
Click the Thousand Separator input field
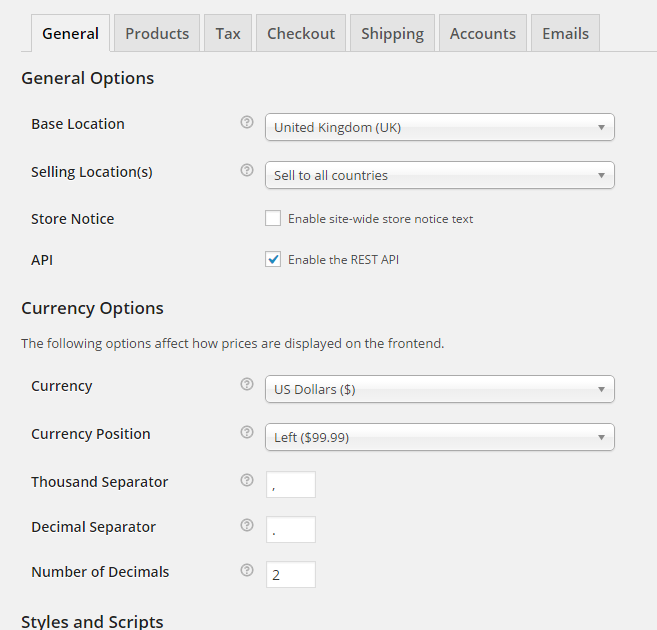(291, 485)
